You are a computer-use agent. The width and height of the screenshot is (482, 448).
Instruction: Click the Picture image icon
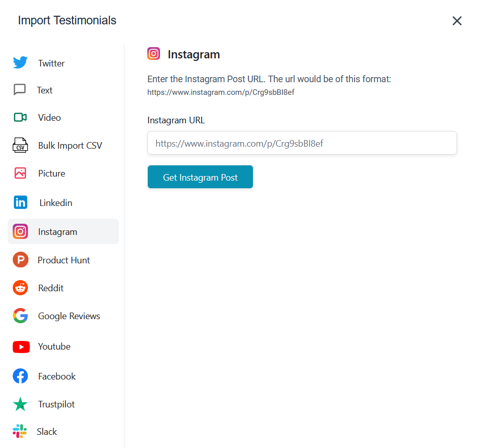(20, 173)
